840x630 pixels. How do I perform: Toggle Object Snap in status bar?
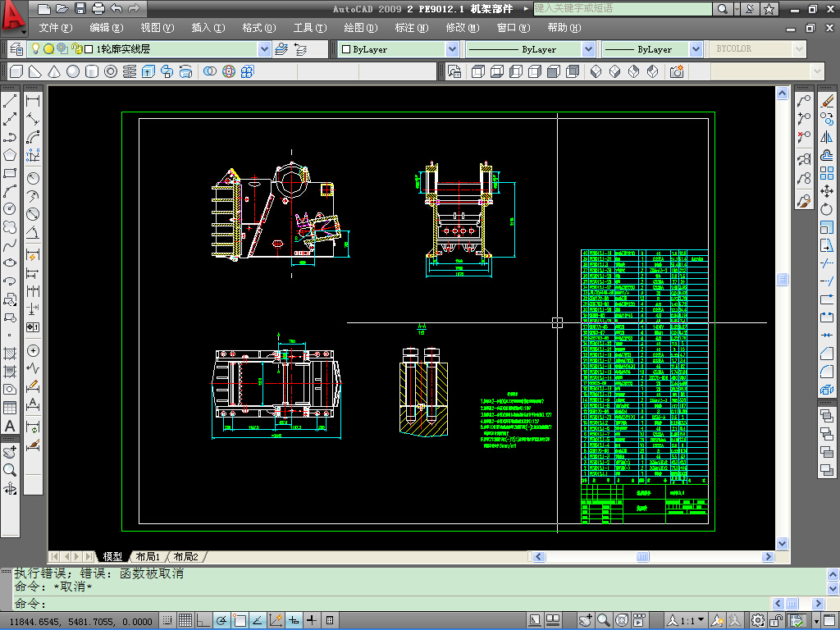[x=240, y=620]
